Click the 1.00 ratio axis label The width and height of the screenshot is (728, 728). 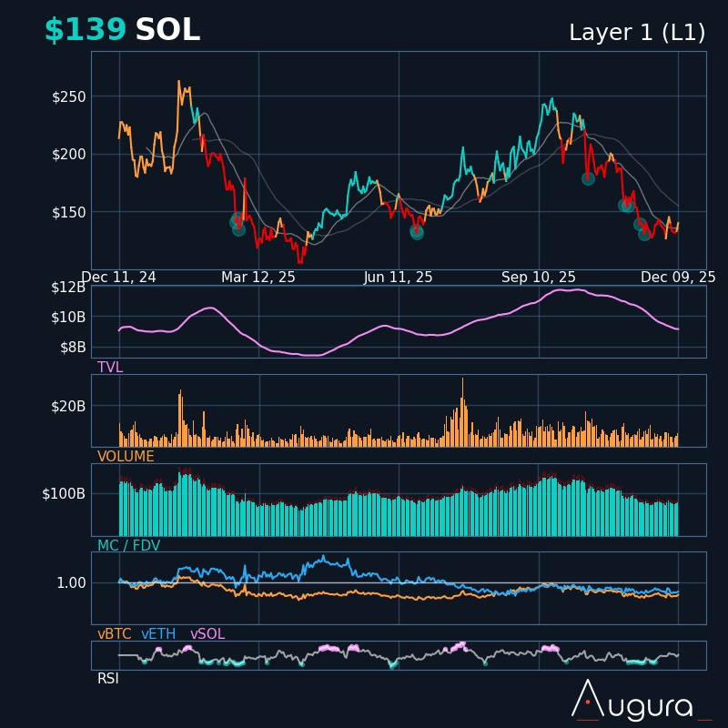tap(72, 583)
